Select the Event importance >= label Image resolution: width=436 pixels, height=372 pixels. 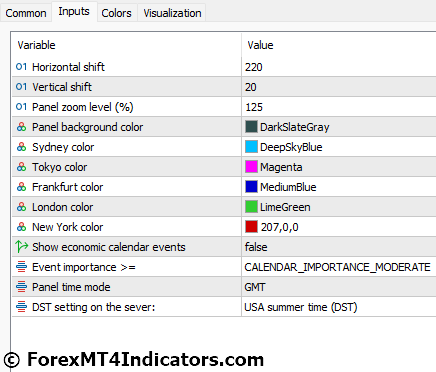84,267
